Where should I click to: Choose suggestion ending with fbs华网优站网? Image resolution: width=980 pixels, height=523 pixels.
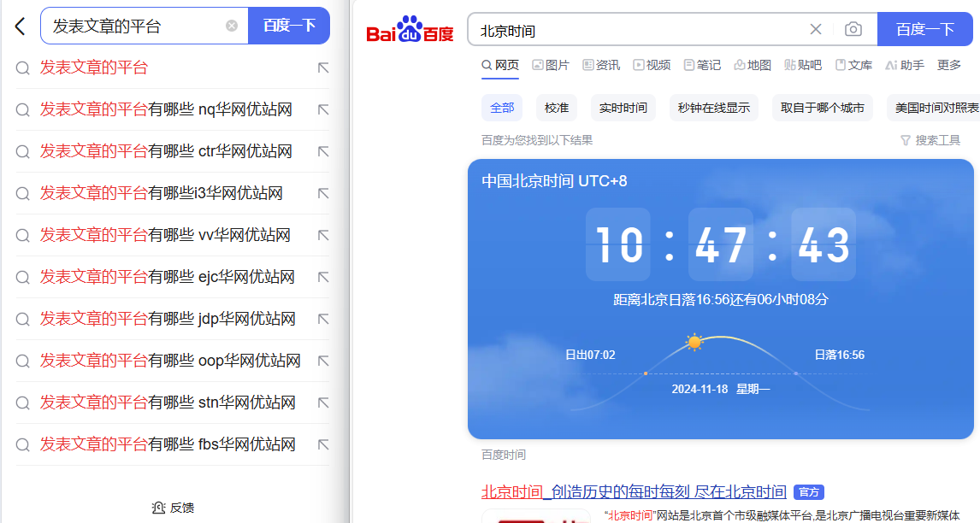168,444
